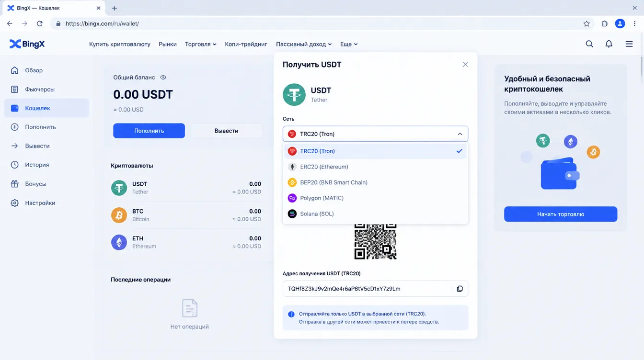The width and height of the screenshot is (644, 360).
Task: Select ERC20 (Ethereum) network option
Action: (x=375, y=167)
